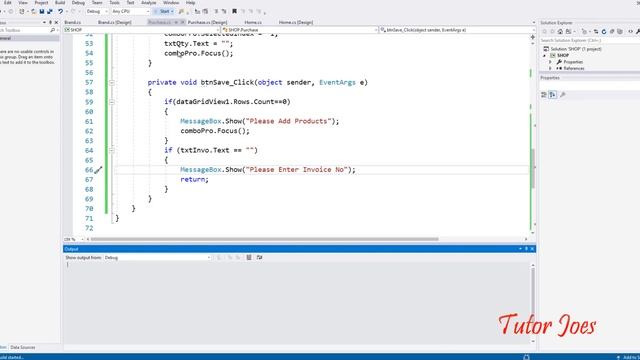Click the Toolbox search magnifier icon
640x360 pixels.
[x=52, y=30]
